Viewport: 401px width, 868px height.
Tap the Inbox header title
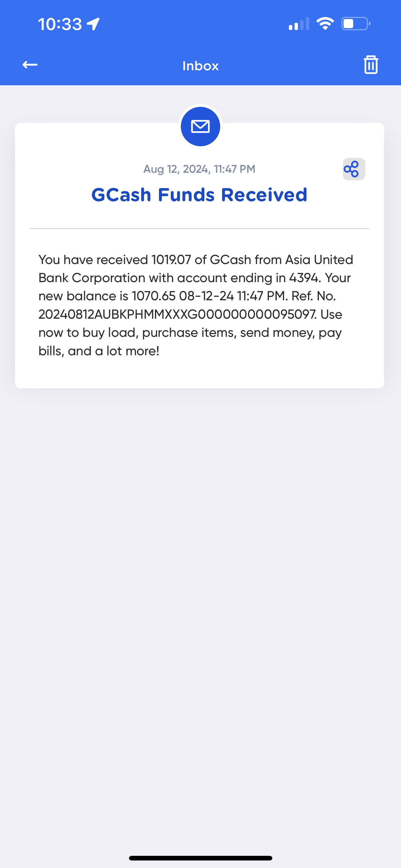tap(200, 66)
